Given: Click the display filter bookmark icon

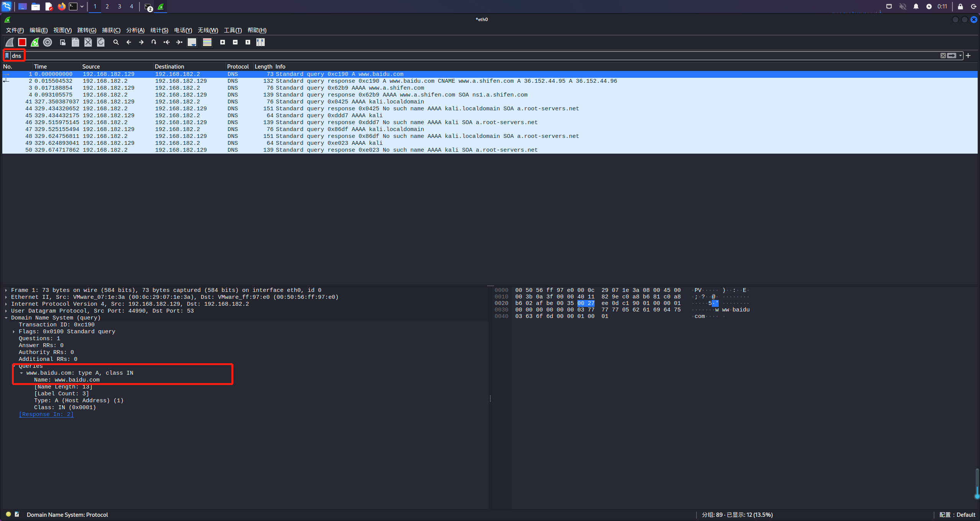Looking at the screenshot, I should click(7, 56).
